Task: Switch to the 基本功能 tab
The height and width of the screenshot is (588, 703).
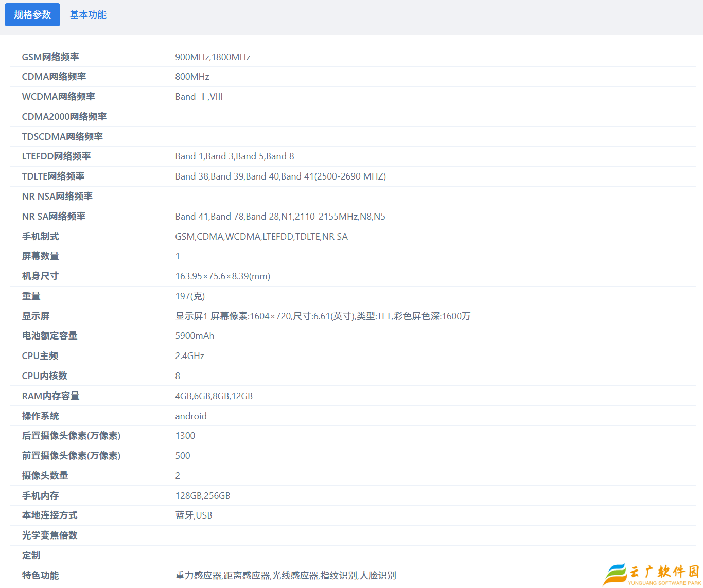Action: [88, 15]
